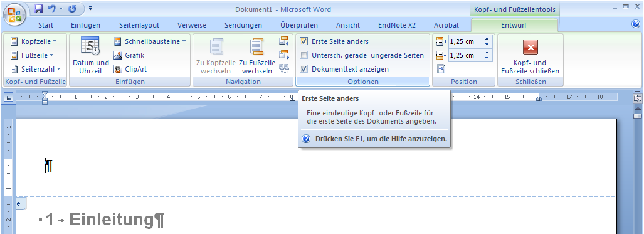Screen dimensions: 644x234
Task: Click the vertical scrollbar up arrow
Action: [638, 109]
